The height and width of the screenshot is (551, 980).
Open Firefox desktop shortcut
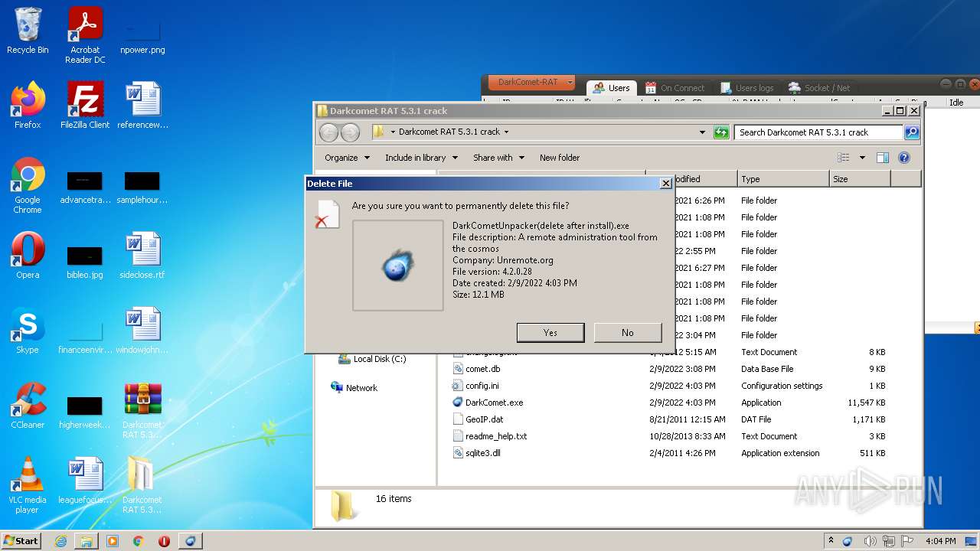pyautogui.click(x=28, y=106)
